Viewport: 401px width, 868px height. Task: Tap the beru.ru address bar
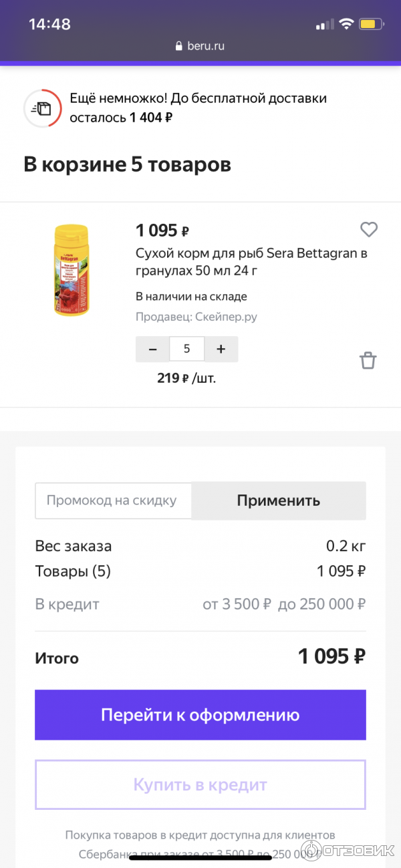pyautogui.click(x=200, y=46)
